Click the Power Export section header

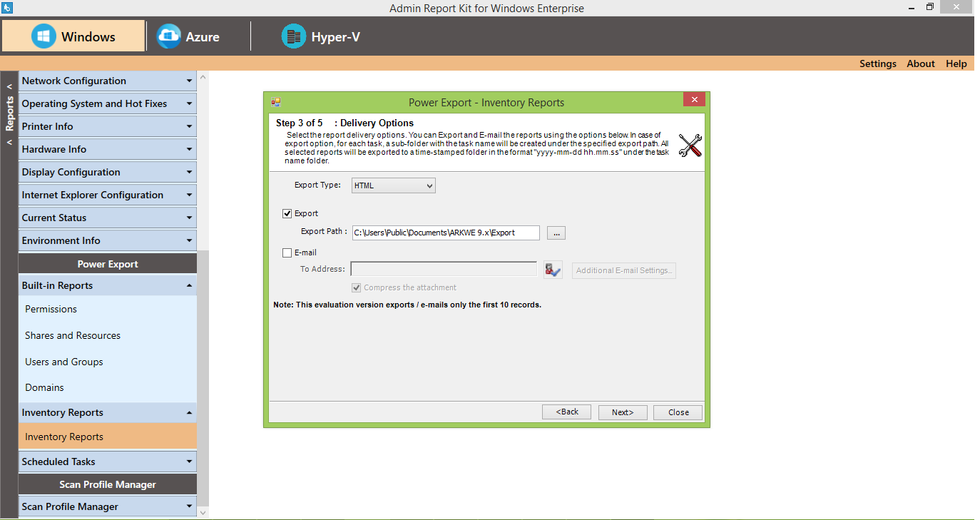107,264
